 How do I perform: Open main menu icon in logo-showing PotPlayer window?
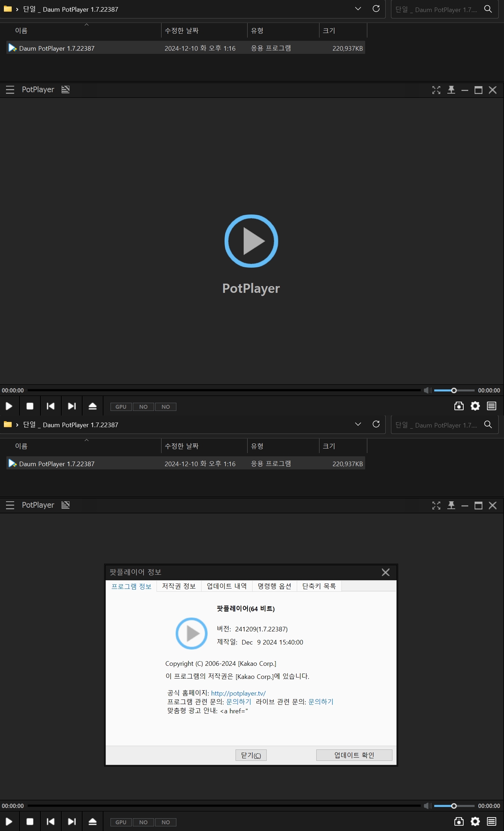point(10,90)
